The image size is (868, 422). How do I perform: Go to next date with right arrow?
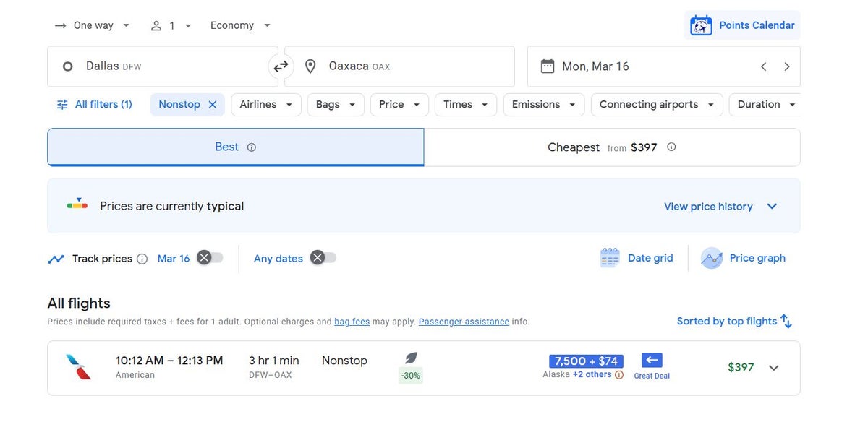pyautogui.click(x=787, y=66)
